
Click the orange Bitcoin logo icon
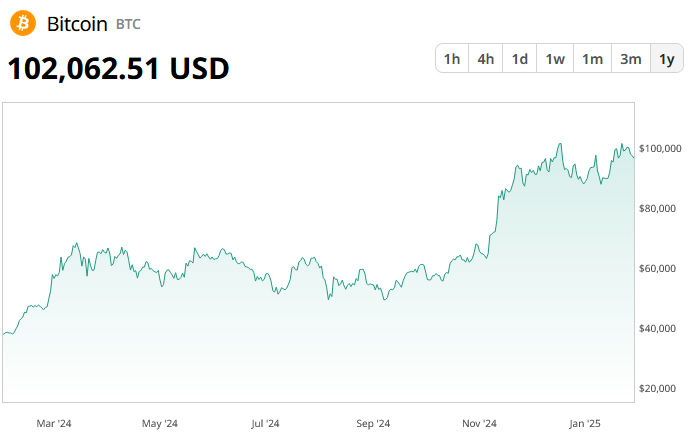22,23
